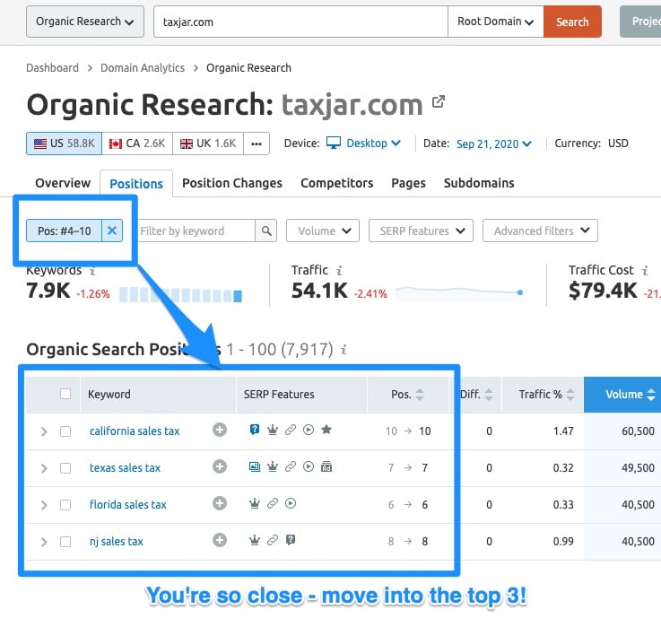Check the texas sales tax row checkbox
661x644 pixels.
click(x=65, y=468)
